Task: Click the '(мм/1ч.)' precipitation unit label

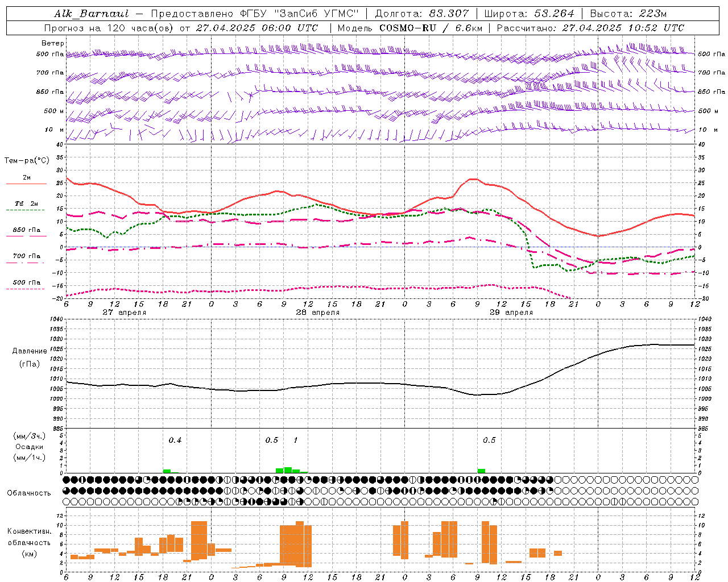Action: click(x=30, y=458)
